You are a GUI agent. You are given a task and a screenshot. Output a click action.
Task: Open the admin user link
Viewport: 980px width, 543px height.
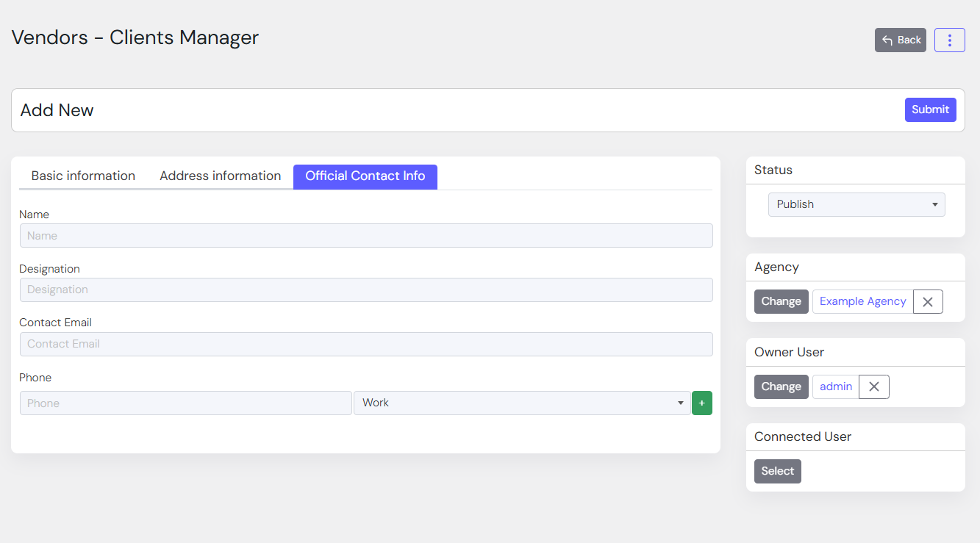coord(835,387)
